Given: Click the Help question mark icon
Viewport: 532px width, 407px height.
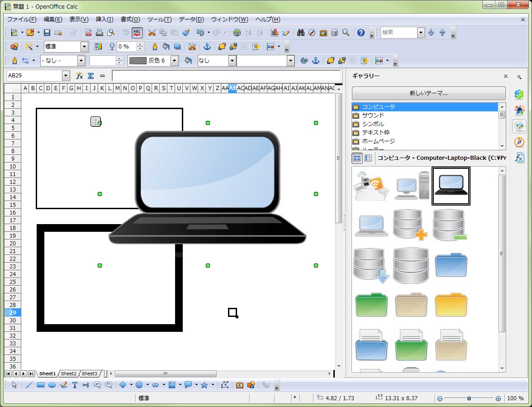Looking at the screenshot, I should [x=361, y=33].
